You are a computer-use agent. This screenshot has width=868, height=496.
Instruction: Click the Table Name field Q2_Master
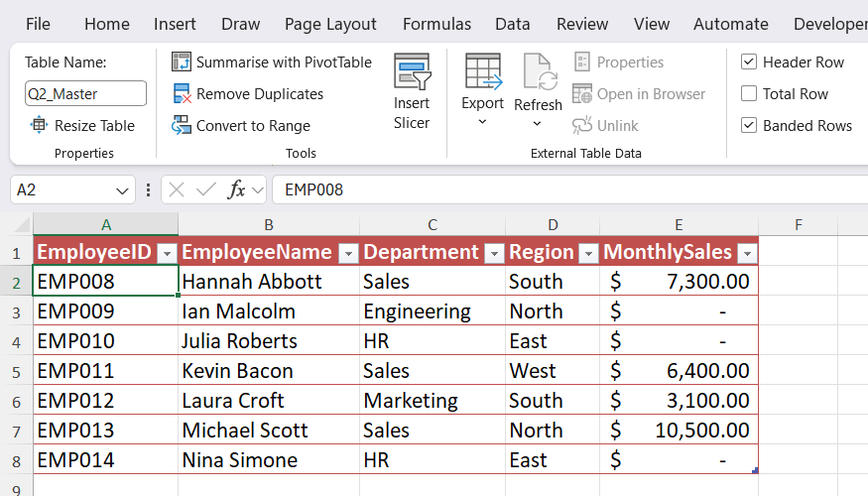click(x=85, y=93)
